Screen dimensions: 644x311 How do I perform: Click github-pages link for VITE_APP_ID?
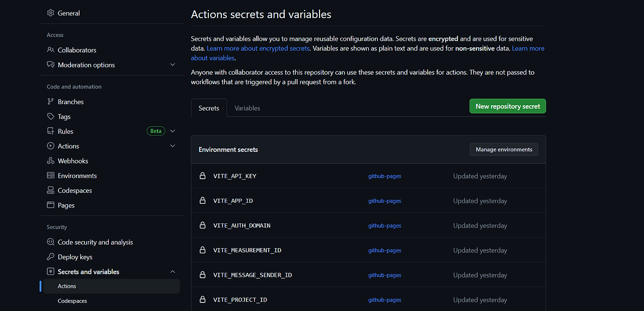coord(384,201)
